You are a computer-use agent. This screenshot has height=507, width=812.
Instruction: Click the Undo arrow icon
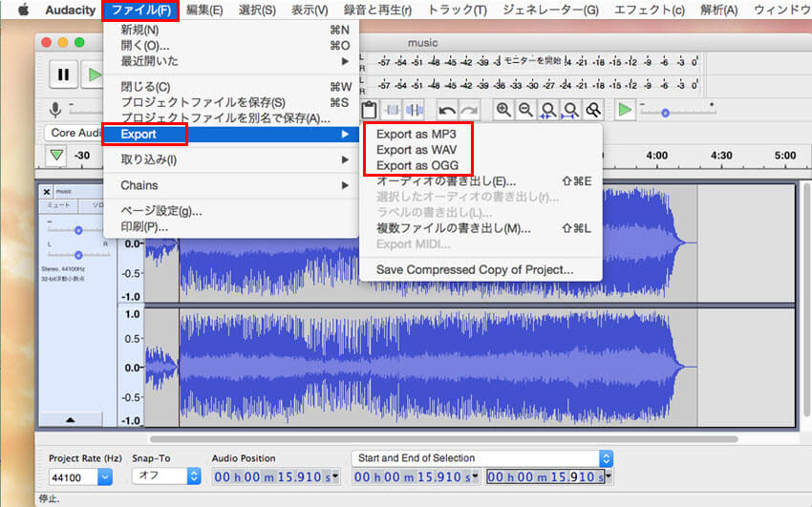(x=447, y=110)
